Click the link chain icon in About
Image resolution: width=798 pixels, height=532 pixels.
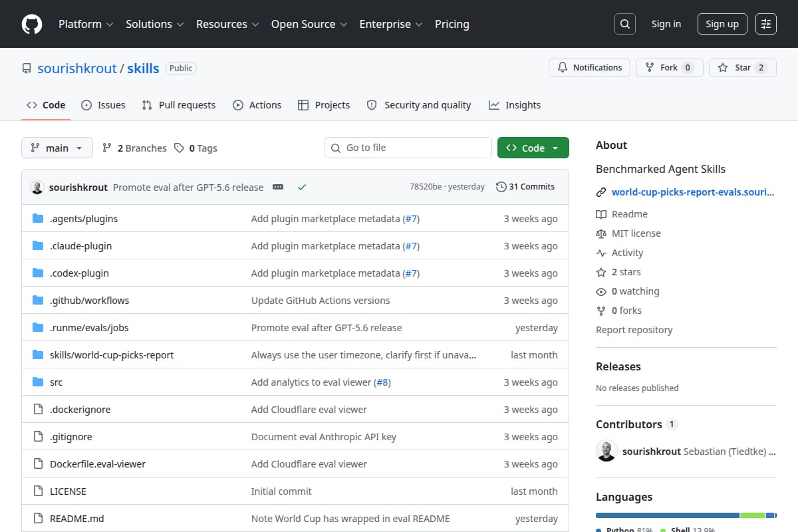pyautogui.click(x=601, y=192)
